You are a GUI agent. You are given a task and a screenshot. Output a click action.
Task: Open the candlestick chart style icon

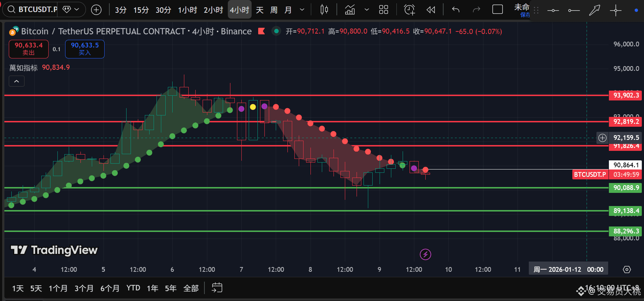coord(324,10)
